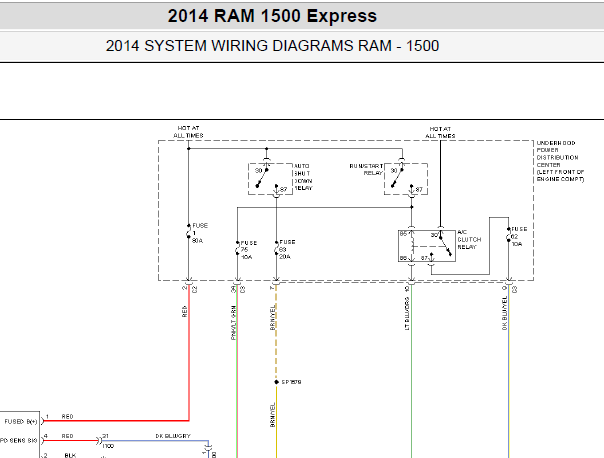Viewport: 604px width, 458px height.
Task: Click connector label 'C3' below Fuse 62
Action: [x=514, y=289]
